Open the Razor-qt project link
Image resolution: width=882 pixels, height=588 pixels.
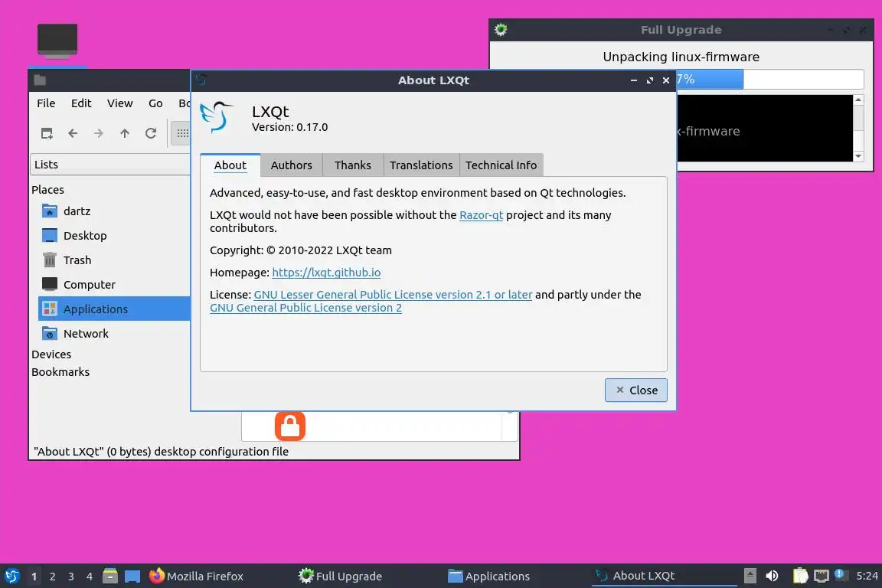(481, 215)
